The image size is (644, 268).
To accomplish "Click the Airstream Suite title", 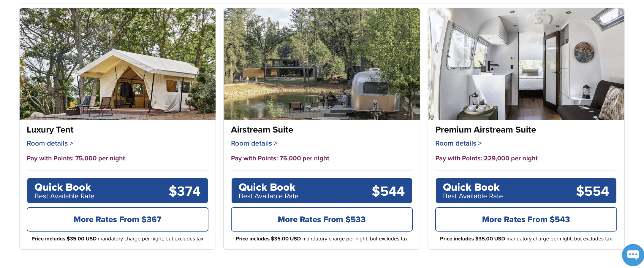I will point(262,130).
